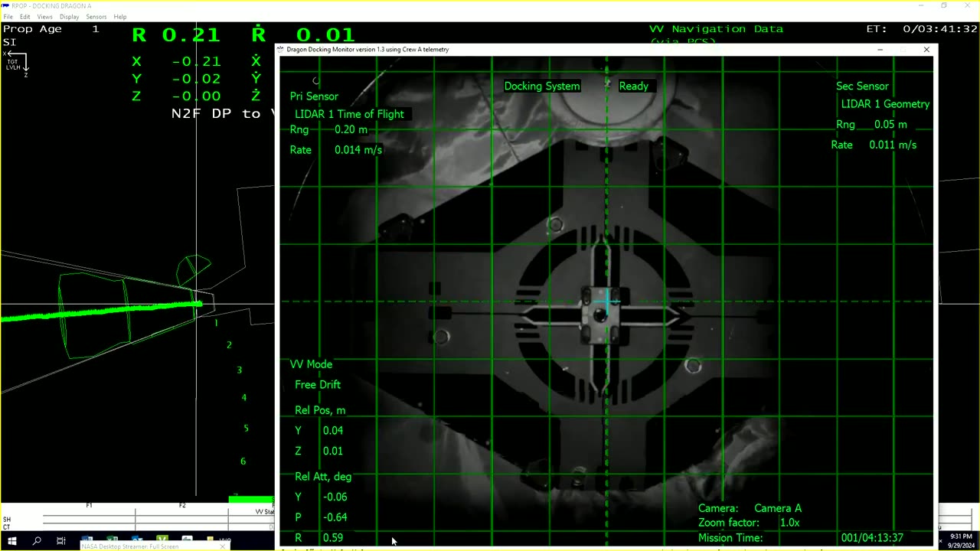Click the Rel Pos Y value 0.04
The height and width of the screenshot is (551, 980).
[x=333, y=431]
